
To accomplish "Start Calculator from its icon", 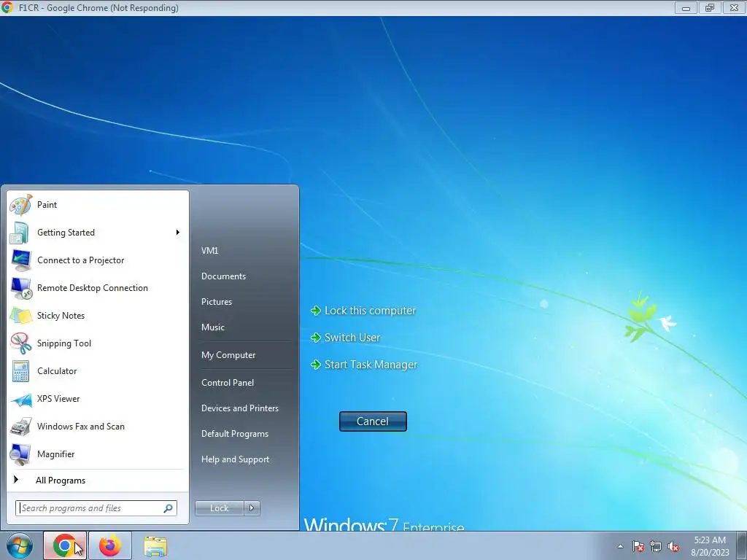I will 21,371.
